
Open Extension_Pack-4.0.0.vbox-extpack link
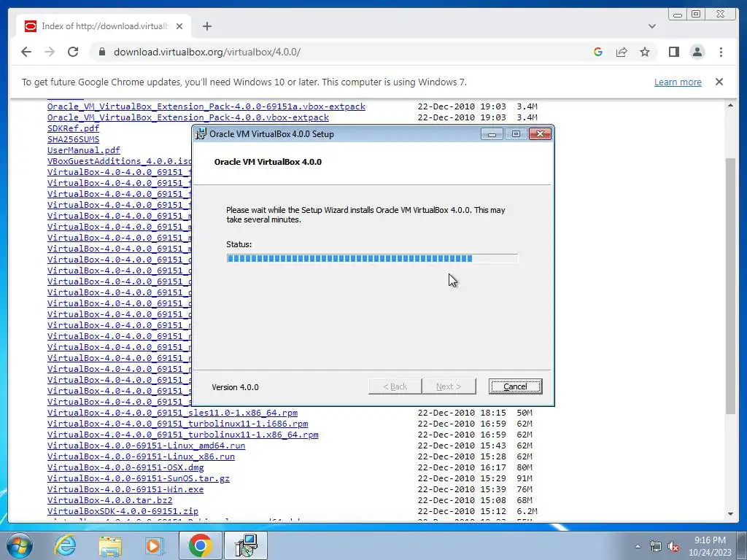tap(187, 117)
